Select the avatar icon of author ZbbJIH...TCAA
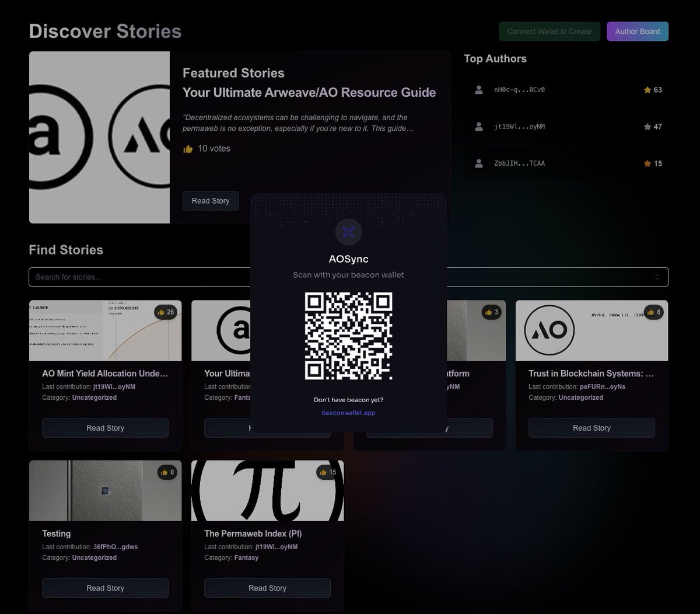The width and height of the screenshot is (700, 614). 479,163
